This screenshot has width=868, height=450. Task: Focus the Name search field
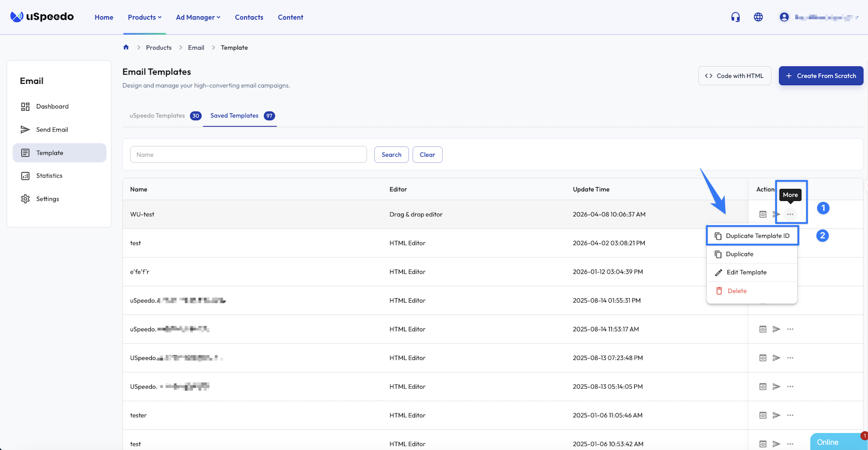tap(248, 155)
